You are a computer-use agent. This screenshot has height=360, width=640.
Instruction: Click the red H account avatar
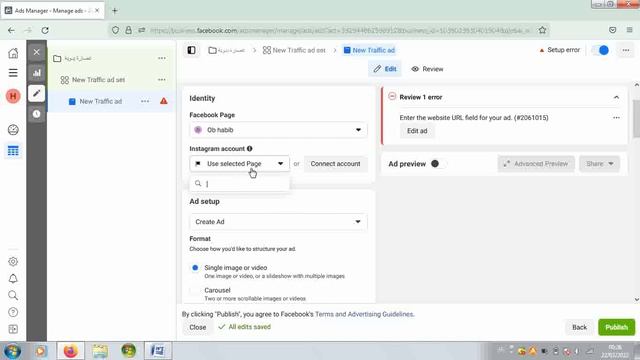pos(13,96)
